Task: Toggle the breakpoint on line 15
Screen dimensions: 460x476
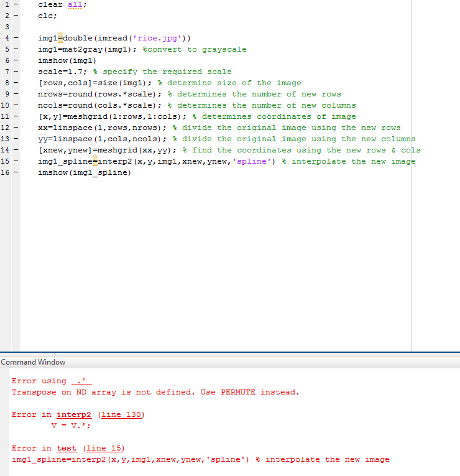Action: coord(16,161)
